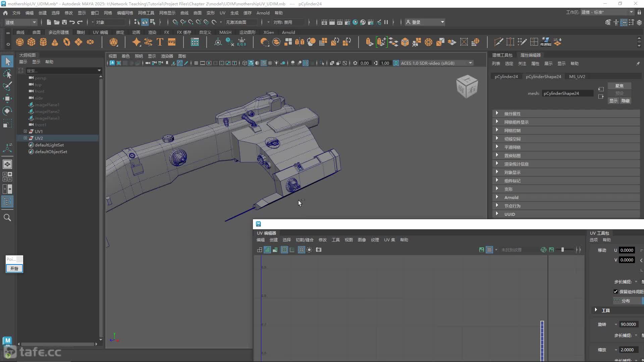This screenshot has height=362, width=644.
Task: Switch to the UV 编辑 shelf tab
Action: tap(100, 32)
